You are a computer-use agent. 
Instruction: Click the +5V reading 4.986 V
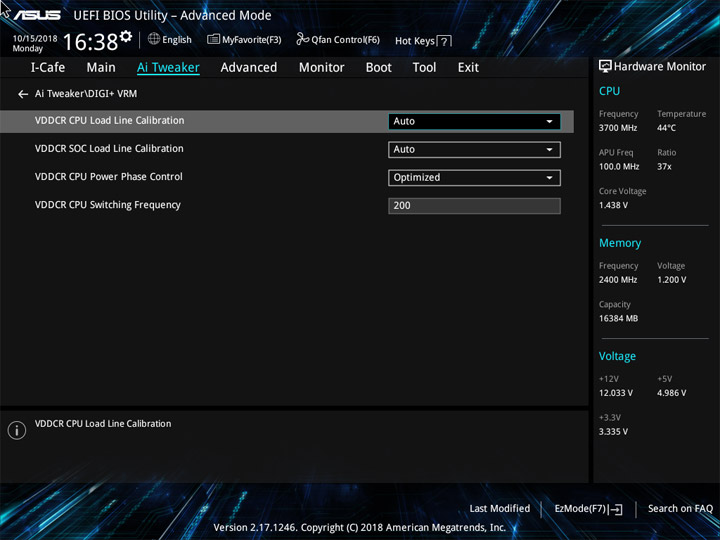(672, 393)
